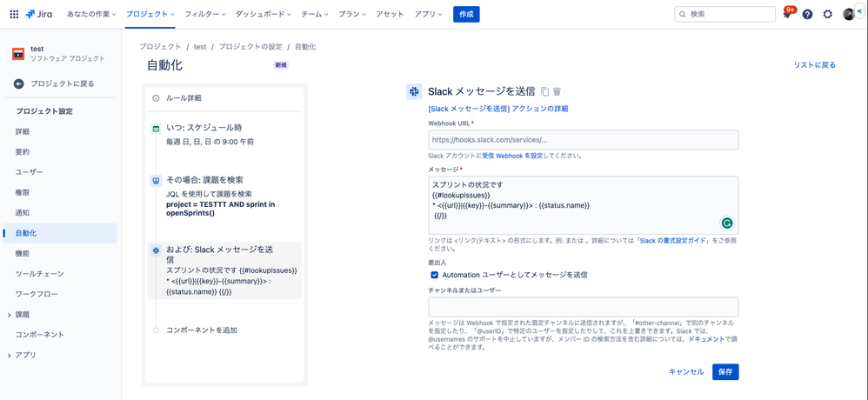Expand the アプリ sidebar section

(9, 355)
